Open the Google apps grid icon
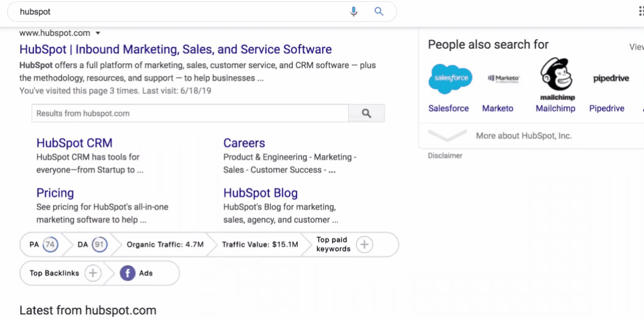The image size is (644, 321). (641, 12)
